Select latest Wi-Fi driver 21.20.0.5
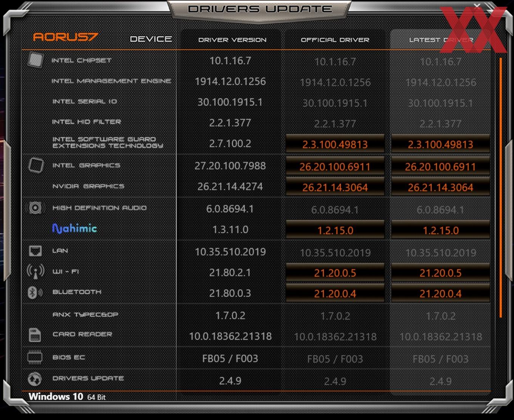Image resolution: width=514 pixels, height=420 pixels. (x=440, y=273)
